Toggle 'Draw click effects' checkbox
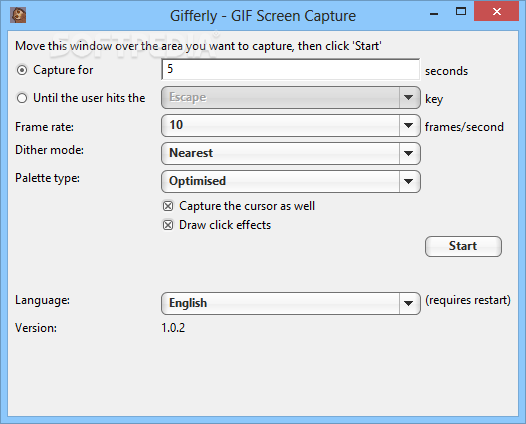This screenshot has height=424, width=526. pyautogui.click(x=168, y=225)
